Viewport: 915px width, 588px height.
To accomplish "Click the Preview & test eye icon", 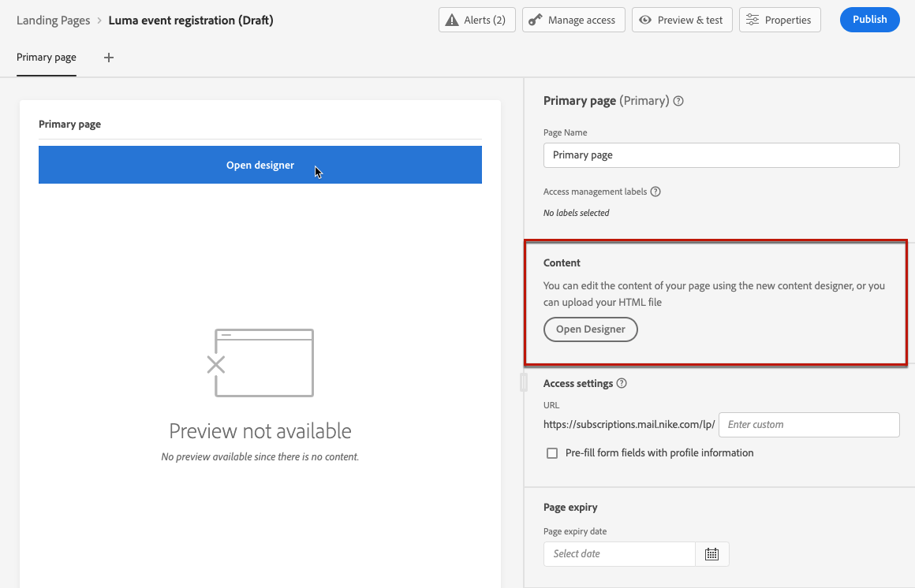I will pyautogui.click(x=645, y=20).
